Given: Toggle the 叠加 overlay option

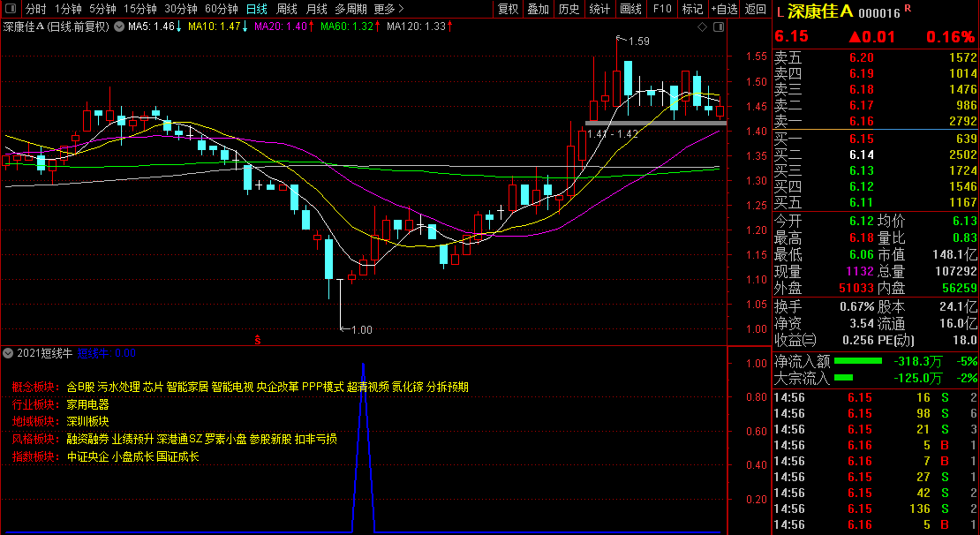Looking at the screenshot, I should 538,9.
